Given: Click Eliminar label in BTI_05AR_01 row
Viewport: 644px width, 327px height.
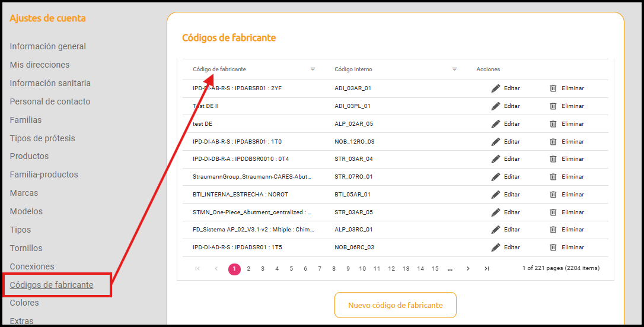Looking at the screenshot, I should pos(572,194).
